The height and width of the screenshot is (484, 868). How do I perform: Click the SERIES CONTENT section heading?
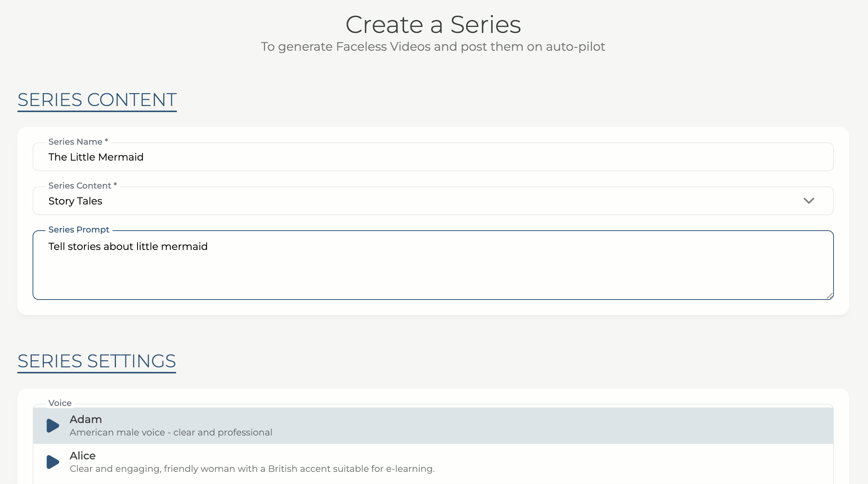click(x=97, y=100)
